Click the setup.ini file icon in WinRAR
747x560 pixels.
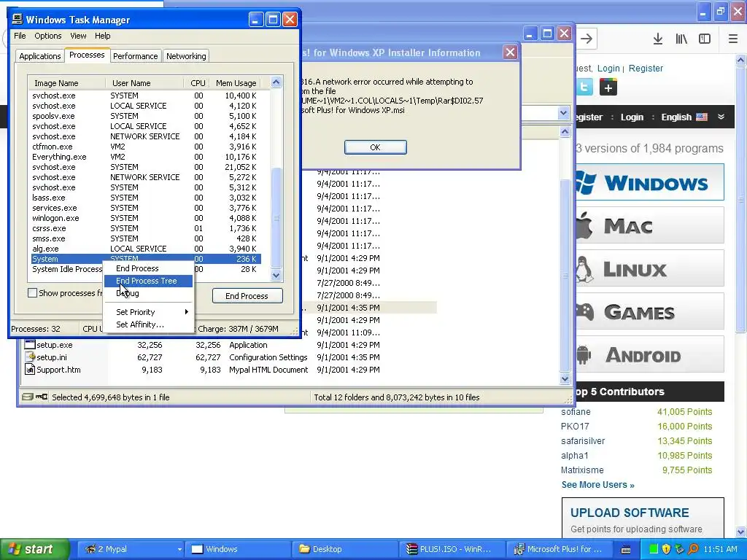30,357
